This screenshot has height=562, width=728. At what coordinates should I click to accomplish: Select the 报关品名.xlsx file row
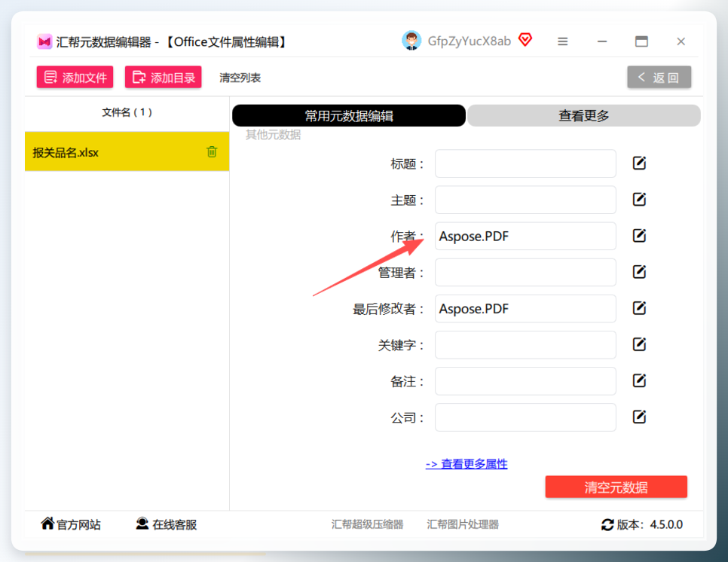pos(127,151)
